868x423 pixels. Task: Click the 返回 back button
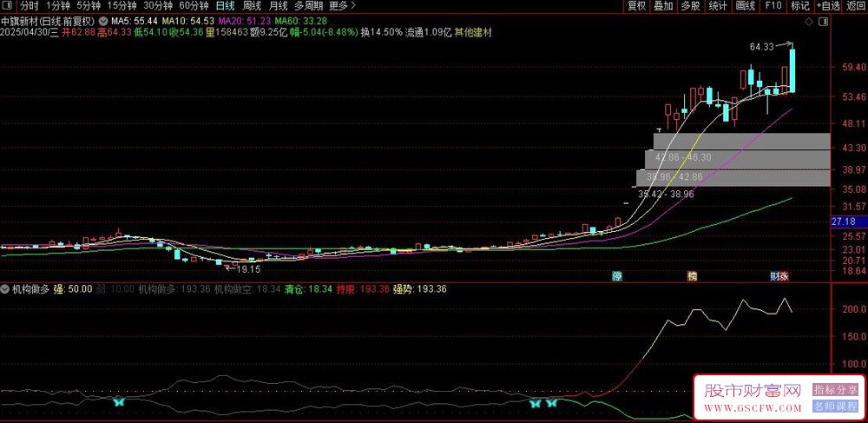857,6
